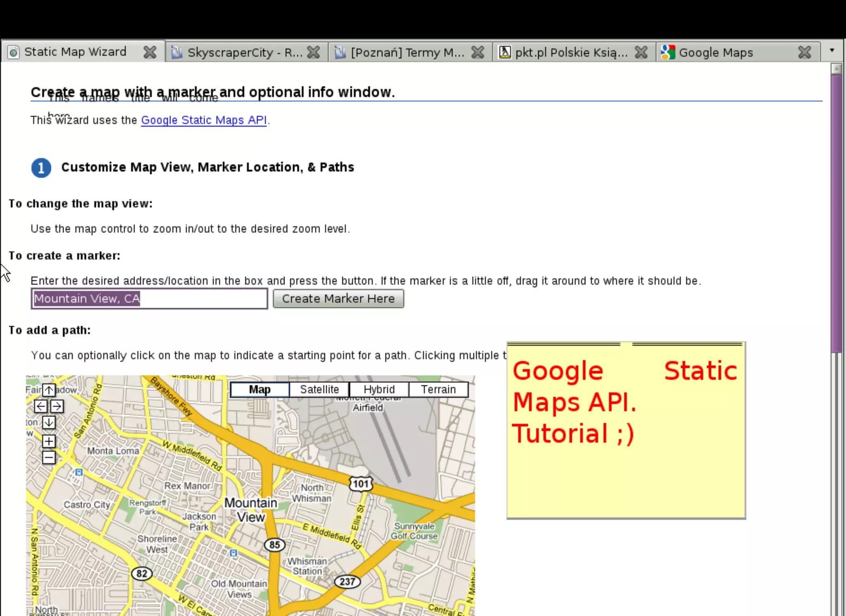Pan the map left with arrow control
This screenshot has width=846, height=616.
(40, 406)
